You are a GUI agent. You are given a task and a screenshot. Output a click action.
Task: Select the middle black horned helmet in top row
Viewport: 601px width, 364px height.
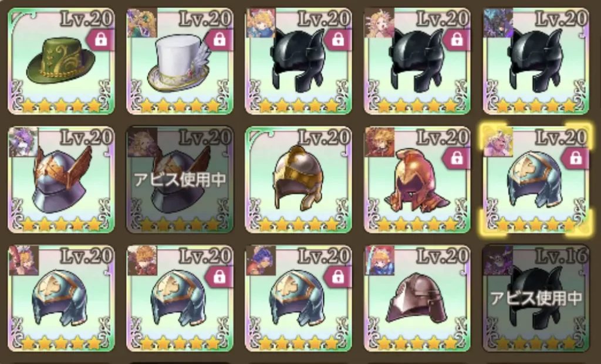coord(417,61)
